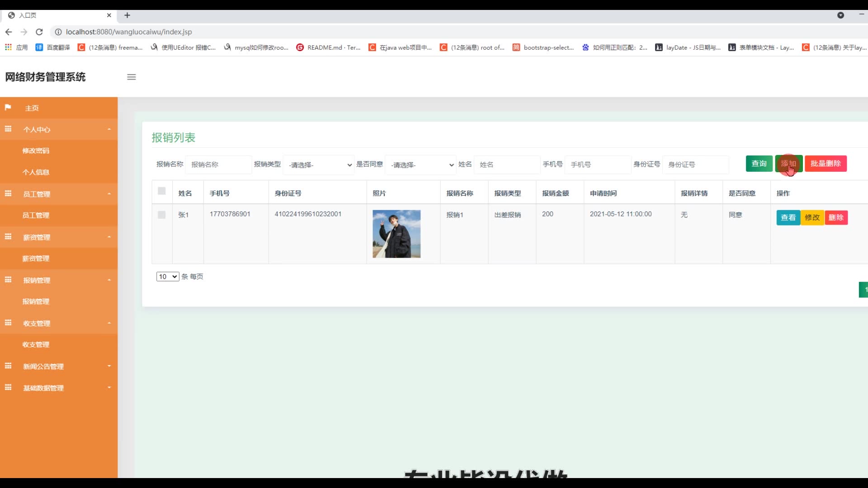This screenshot has width=868, height=488.
Task: Reload the page with the refresh icon
Action: click(39, 32)
